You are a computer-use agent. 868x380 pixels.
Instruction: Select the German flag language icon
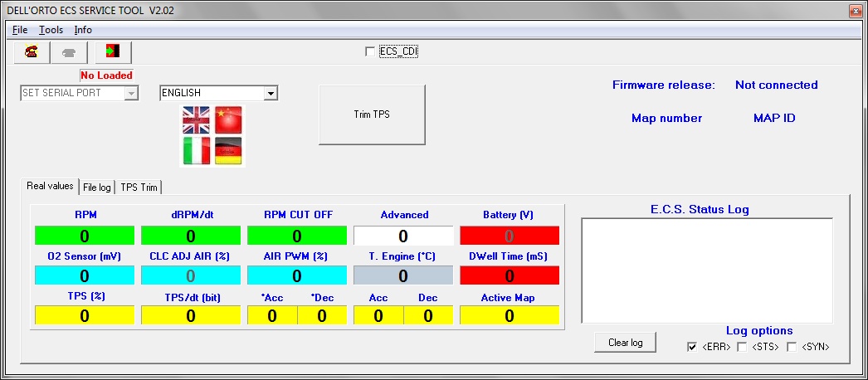tap(228, 150)
